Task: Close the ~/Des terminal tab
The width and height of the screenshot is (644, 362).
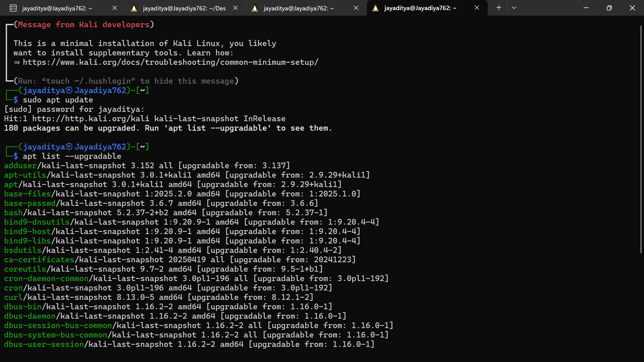Action: [x=235, y=8]
